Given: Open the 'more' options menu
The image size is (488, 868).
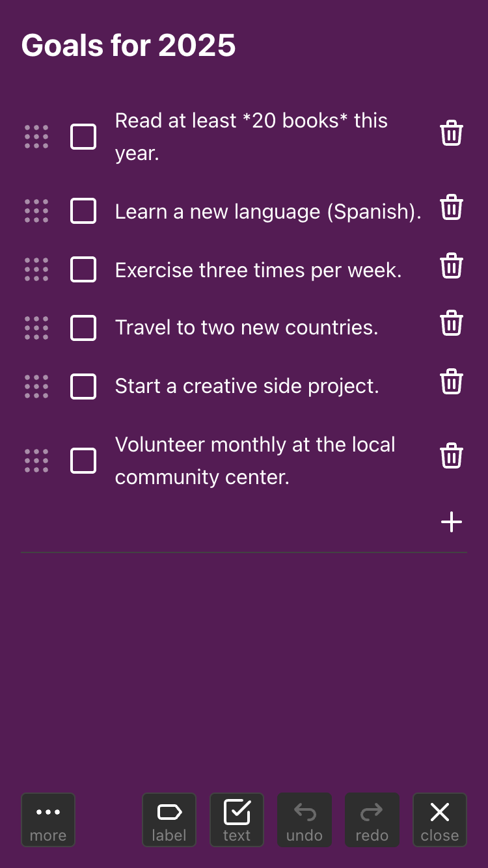Looking at the screenshot, I should point(48,820).
